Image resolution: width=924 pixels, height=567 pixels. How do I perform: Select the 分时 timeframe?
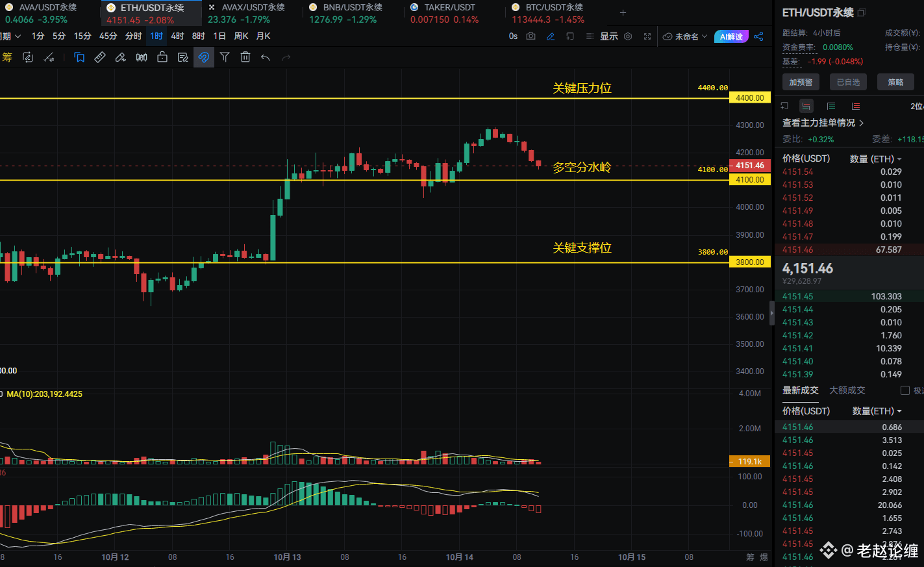click(x=133, y=36)
